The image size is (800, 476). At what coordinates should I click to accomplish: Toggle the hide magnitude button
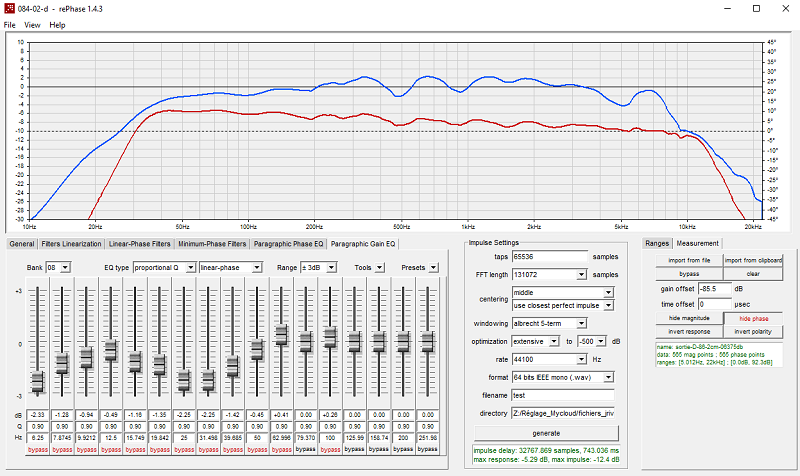pos(689,318)
